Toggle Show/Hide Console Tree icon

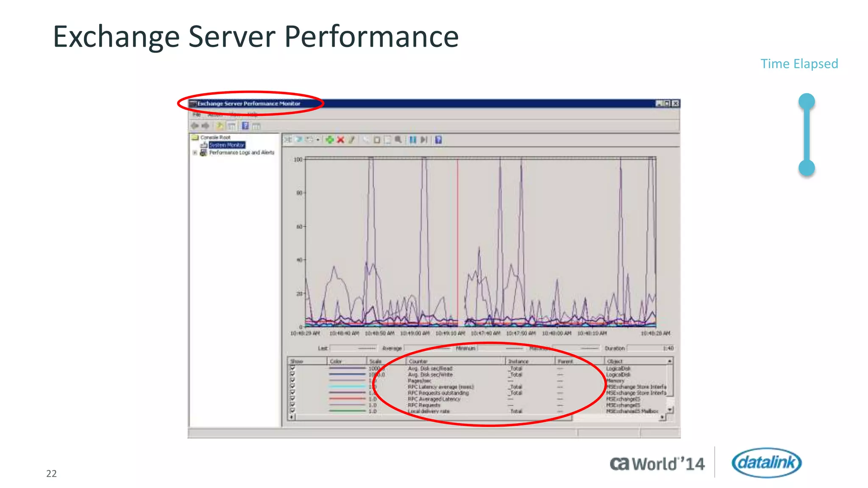point(231,126)
